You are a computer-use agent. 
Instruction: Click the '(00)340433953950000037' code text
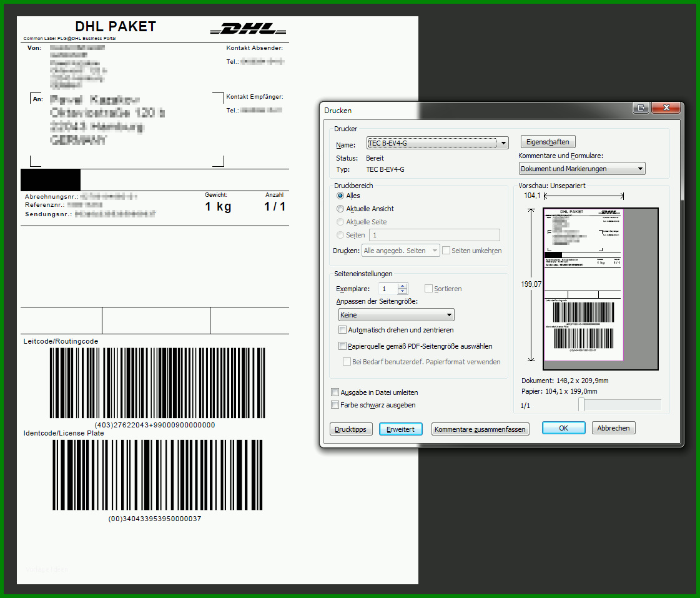tap(154, 519)
